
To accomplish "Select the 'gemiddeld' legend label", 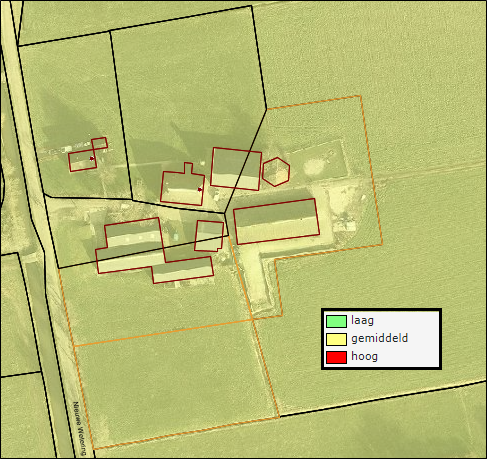I will click(380, 339).
